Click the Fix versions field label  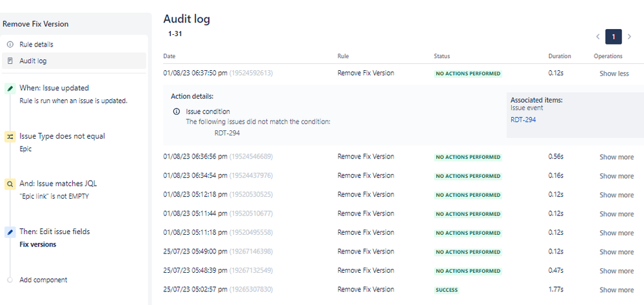pos(38,244)
